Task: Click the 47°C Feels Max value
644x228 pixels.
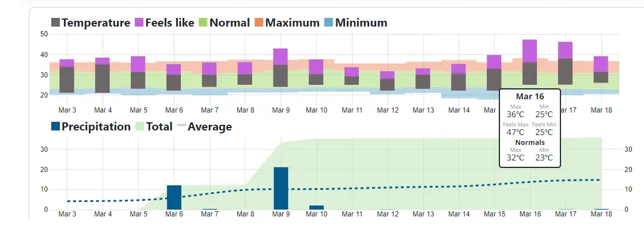Action: 515,132
